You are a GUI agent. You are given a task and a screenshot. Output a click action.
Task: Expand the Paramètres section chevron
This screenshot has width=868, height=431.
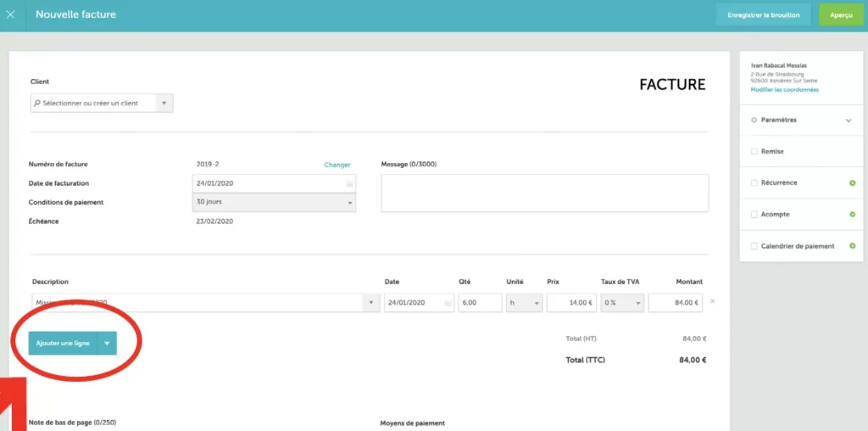click(849, 120)
